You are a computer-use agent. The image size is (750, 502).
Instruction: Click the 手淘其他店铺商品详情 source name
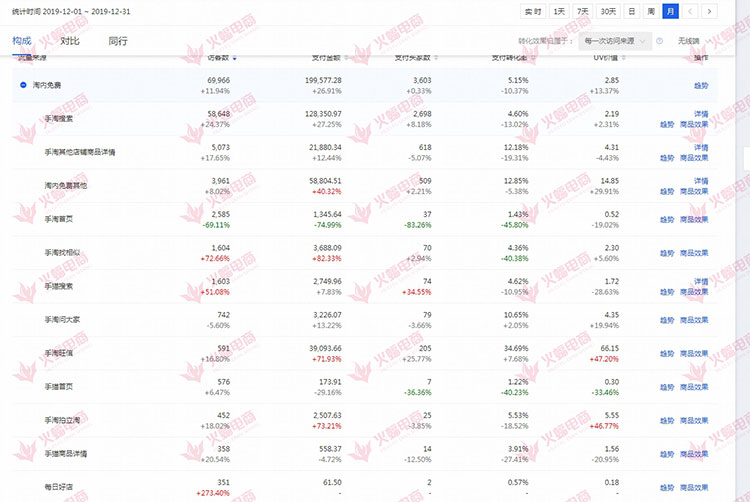coord(80,152)
